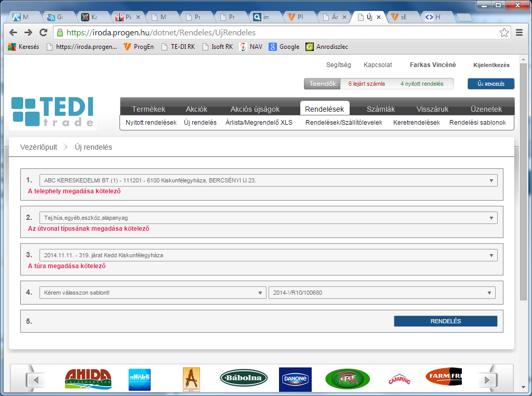
Task: Click the Segítség link
Action: [x=338, y=65]
